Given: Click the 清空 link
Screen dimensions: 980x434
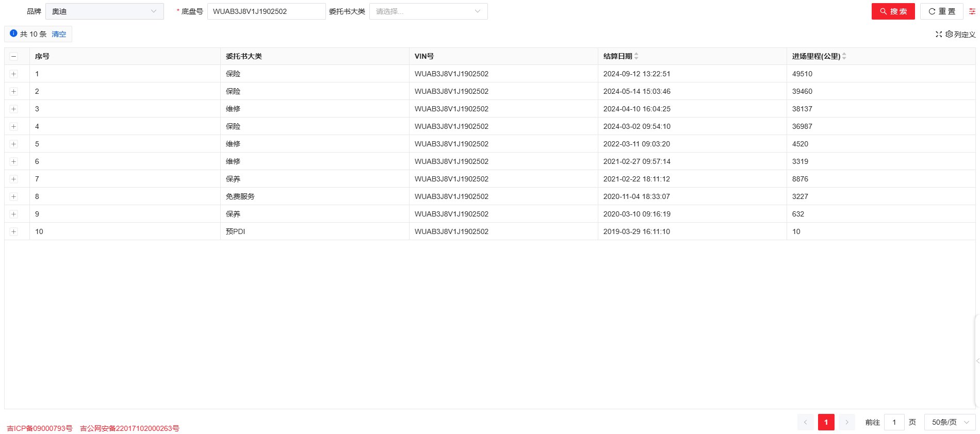Looking at the screenshot, I should (x=59, y=34).
